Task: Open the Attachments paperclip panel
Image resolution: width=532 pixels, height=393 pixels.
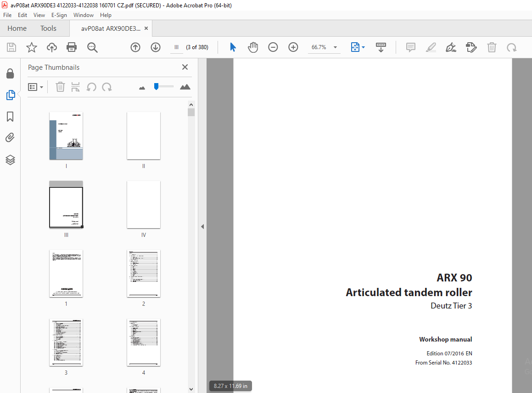Action: (10, 138)
